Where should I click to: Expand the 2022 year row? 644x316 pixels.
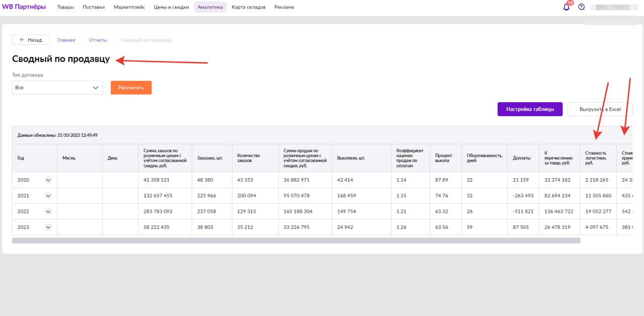point(48,211)
